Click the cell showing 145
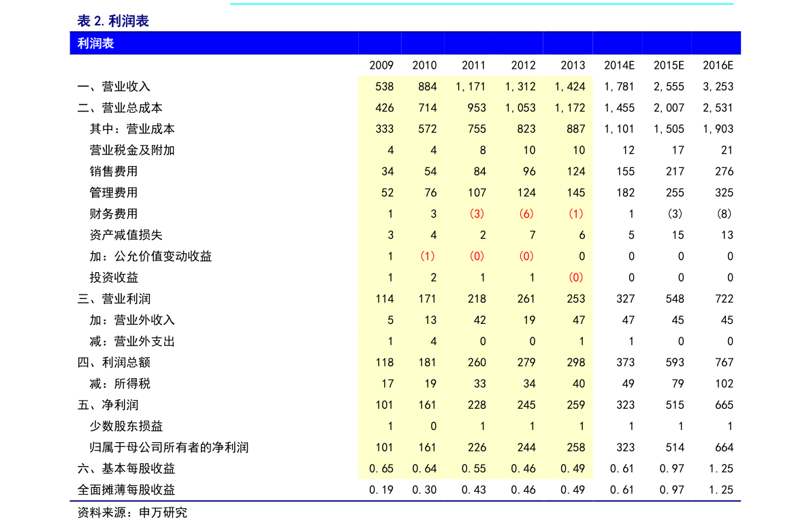Viewport: 811px width, 532px height. [575, 193]
